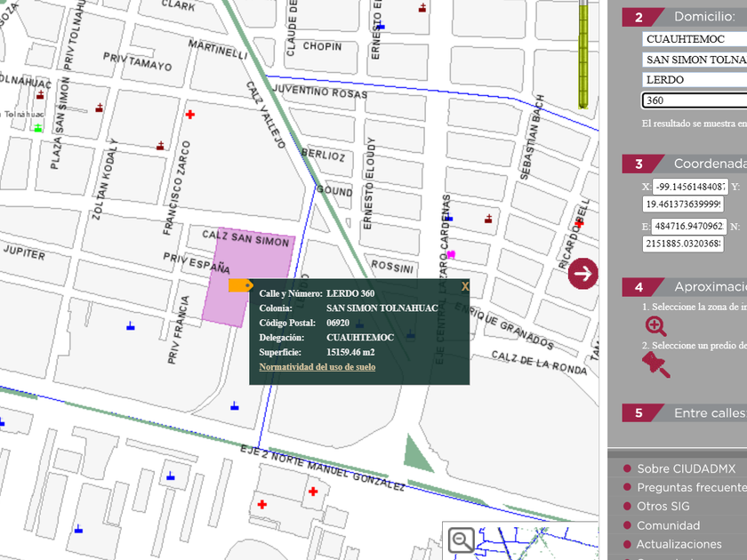
Task: Close the LERDO 360 info popup
Action: pos(464,286)
